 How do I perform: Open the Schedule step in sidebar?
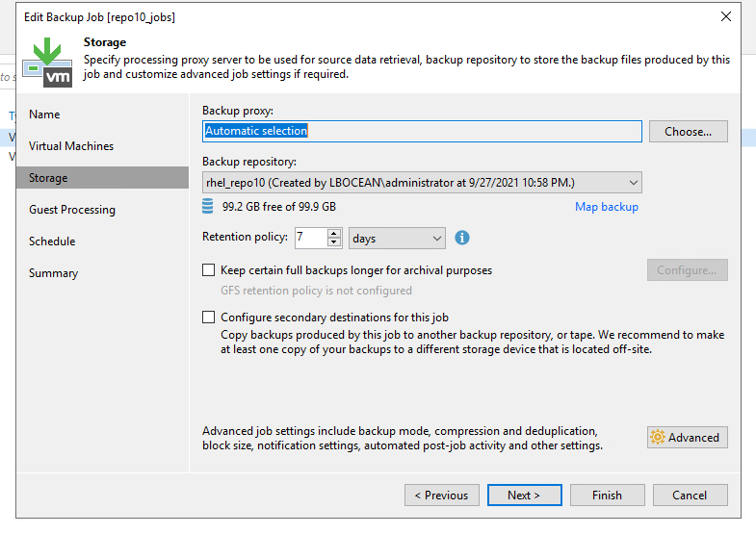[52, 242]
